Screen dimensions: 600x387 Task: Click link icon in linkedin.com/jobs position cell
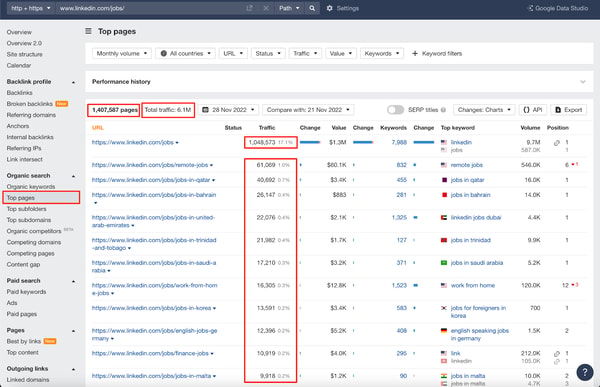(x=557, y=143)
